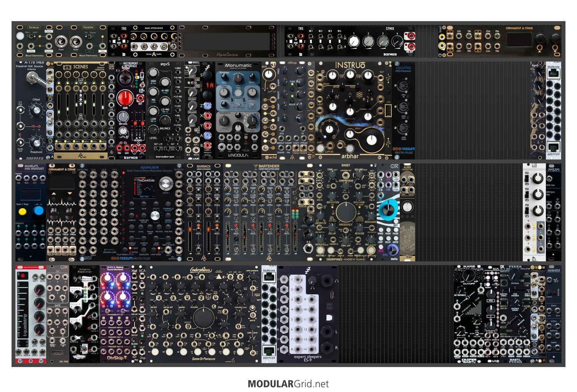Click the STMIX red Mix Out jack
The width and height of the screenshot is (577, 392).
click(x=411, y=46)
